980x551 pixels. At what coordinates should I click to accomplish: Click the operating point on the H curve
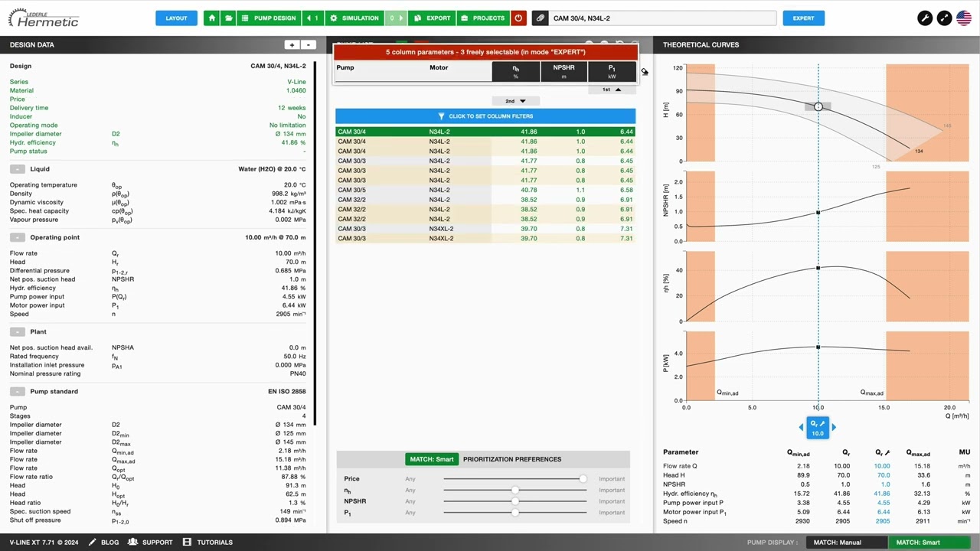818,106
